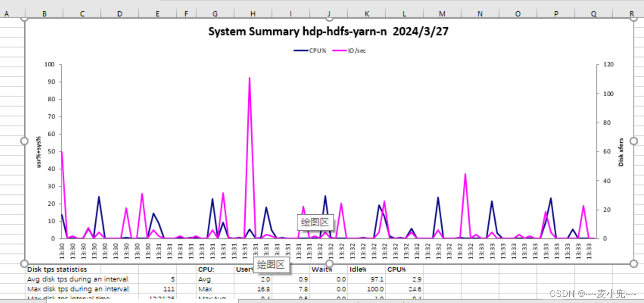The image size is (644, 303).
Task: Select cell with value 97.1
Action: 366,279
